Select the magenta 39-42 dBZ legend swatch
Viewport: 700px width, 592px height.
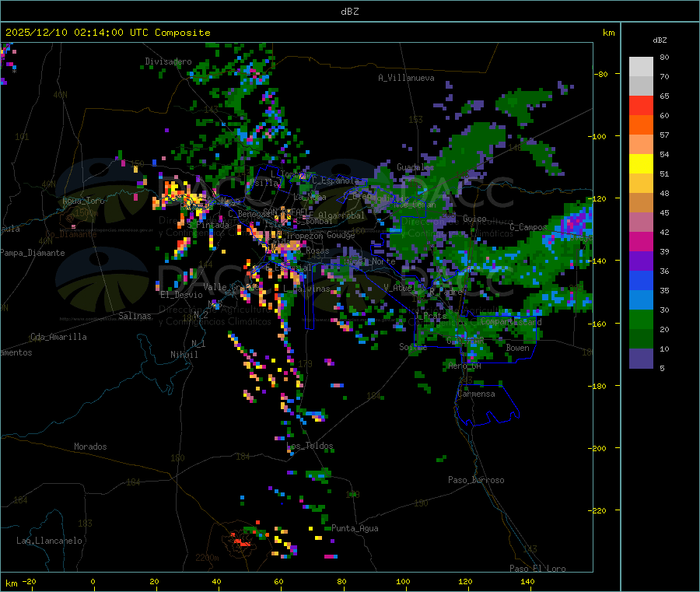click(641, 241)
